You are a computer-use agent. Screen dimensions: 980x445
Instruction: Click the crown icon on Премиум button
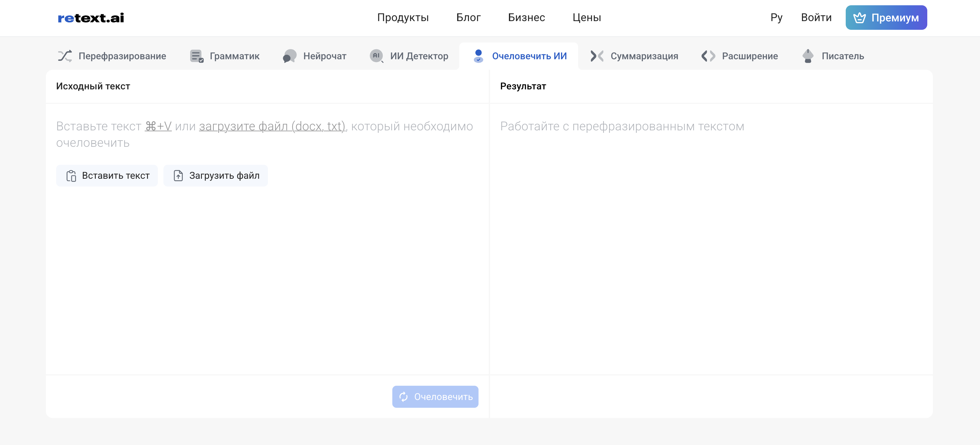(x=859, y=17)
